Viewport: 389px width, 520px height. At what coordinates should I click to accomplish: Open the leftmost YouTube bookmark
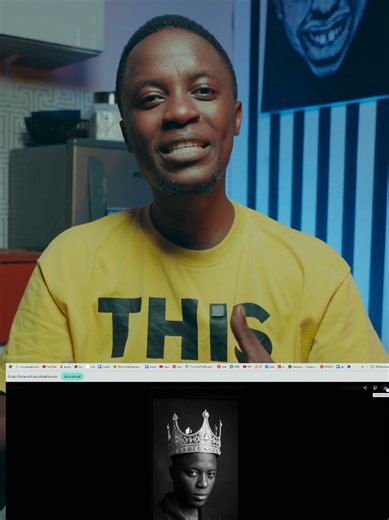[x=50, y=367]
